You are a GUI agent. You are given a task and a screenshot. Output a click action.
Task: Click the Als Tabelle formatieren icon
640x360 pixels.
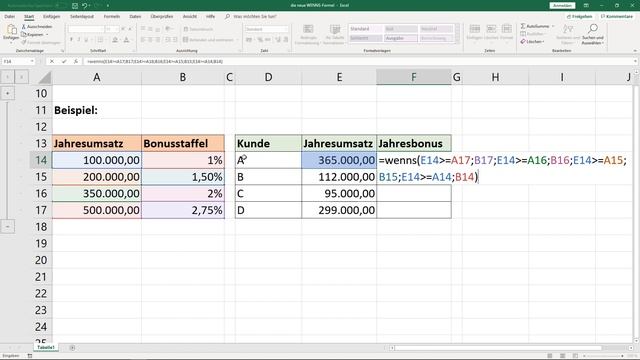(x=335, y=29)
